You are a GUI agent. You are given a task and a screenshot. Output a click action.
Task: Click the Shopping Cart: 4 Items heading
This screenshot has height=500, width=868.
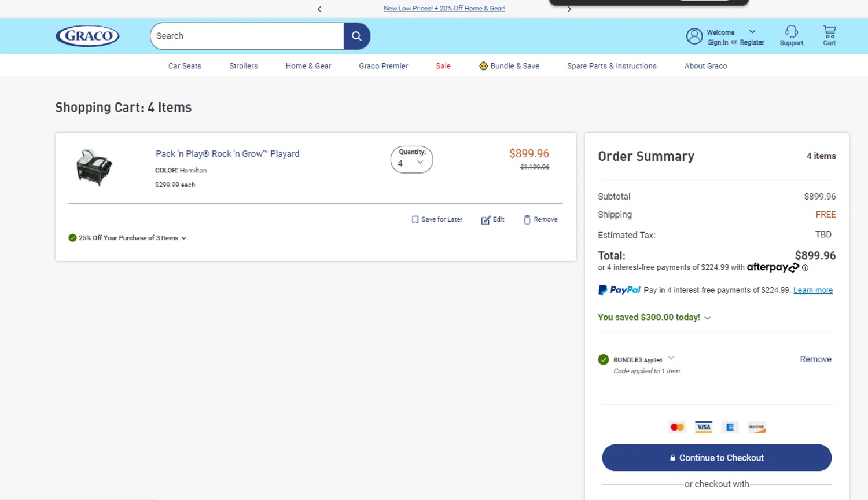pos(123,108)
